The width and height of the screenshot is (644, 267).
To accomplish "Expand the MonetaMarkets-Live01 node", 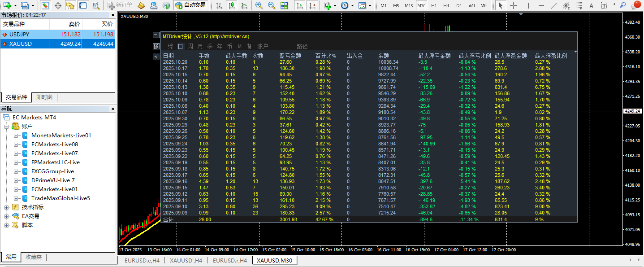I will 16,136.
